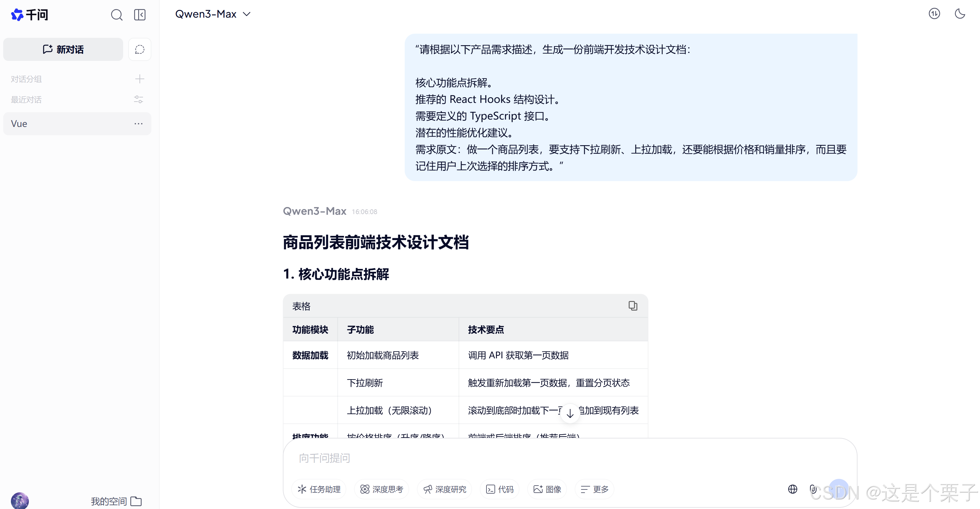Open the Vue conversation options menu
The height and width of the screenshot is (509, 980).
click(139, 123)
